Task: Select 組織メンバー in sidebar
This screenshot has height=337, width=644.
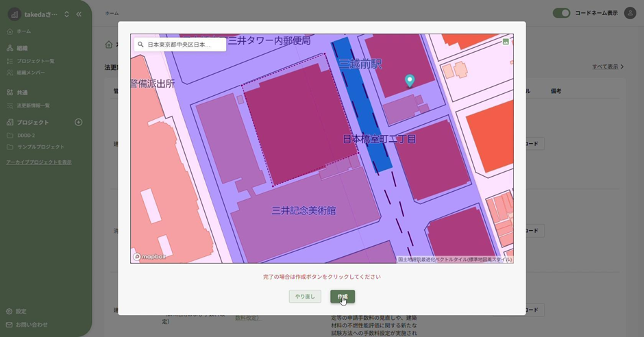Action: pyautogui.click(x=31, y=72)
